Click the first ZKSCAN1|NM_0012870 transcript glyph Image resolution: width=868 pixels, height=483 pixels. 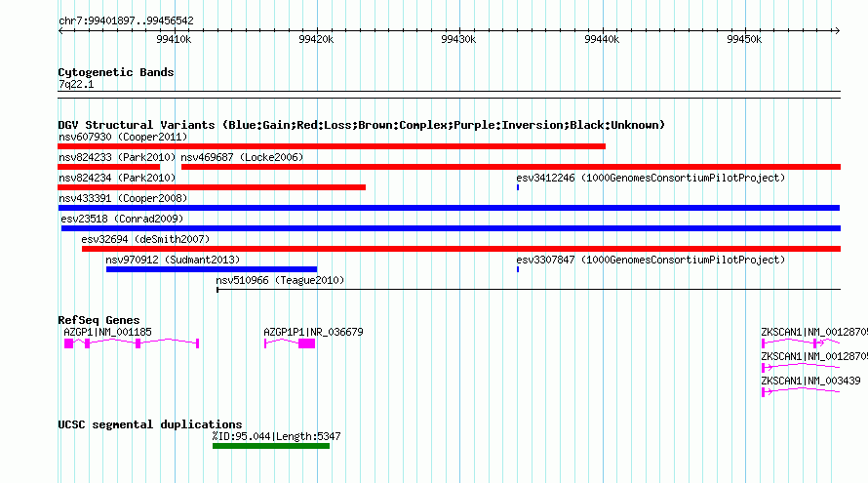[x=801, y=343]
